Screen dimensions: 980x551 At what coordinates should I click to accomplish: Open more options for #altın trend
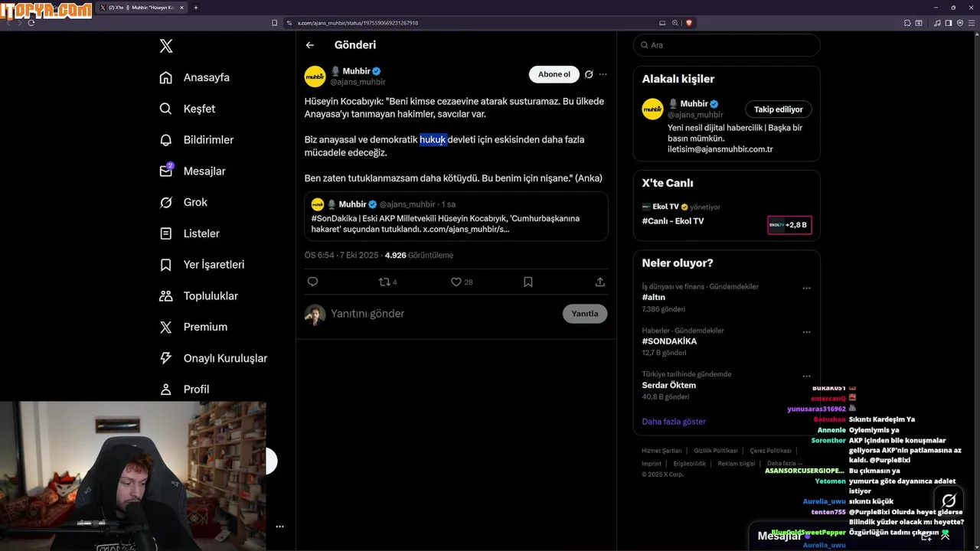click(806, 289)
